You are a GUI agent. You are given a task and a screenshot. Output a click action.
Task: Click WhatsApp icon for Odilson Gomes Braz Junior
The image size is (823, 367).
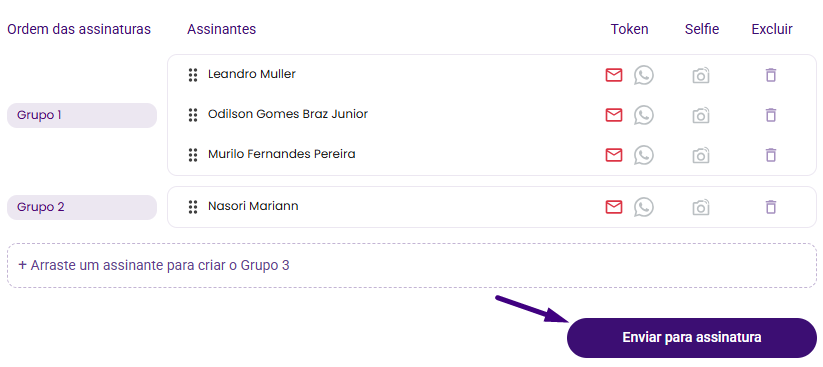(x=643, y=115)
